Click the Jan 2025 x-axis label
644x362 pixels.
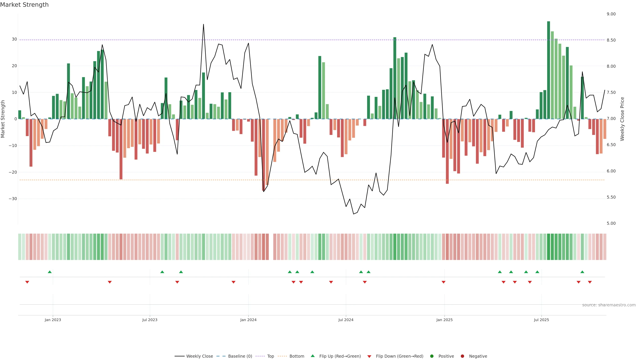point(444,320)
